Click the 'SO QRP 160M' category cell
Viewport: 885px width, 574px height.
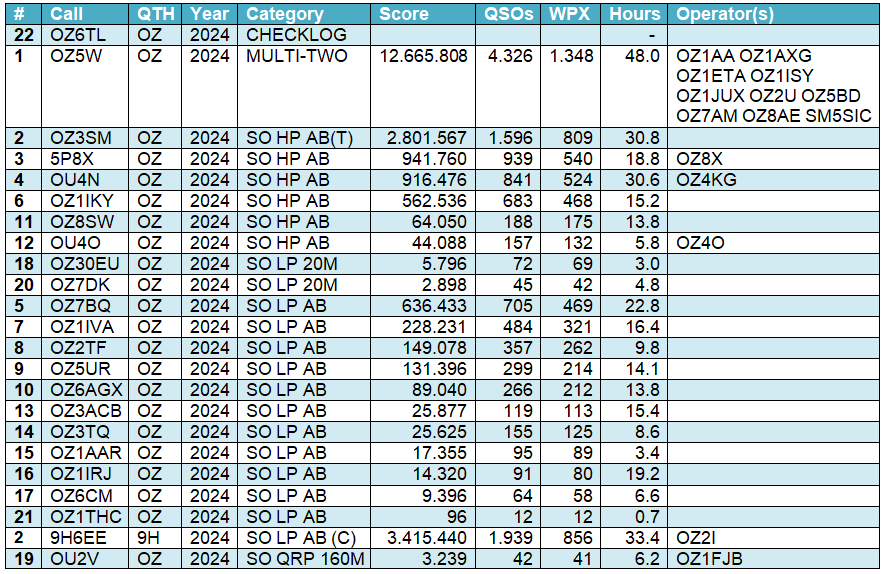(305, 559)
